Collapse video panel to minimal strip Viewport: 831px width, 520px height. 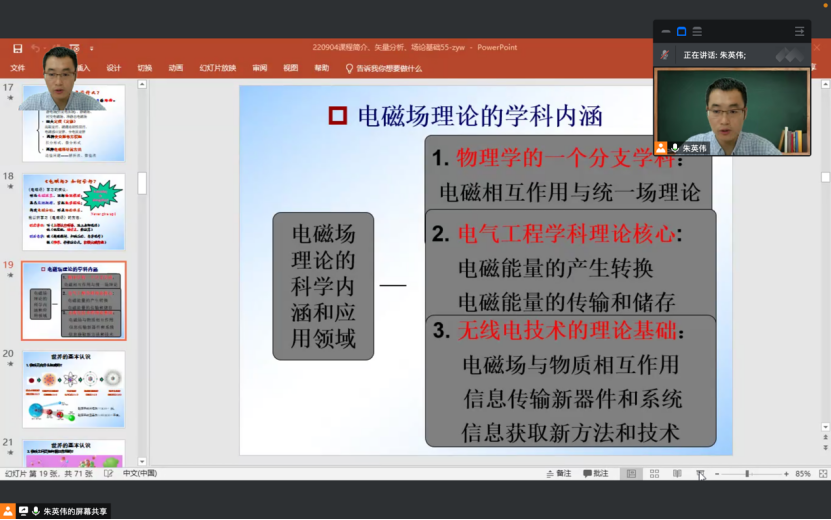pos(666,31)
